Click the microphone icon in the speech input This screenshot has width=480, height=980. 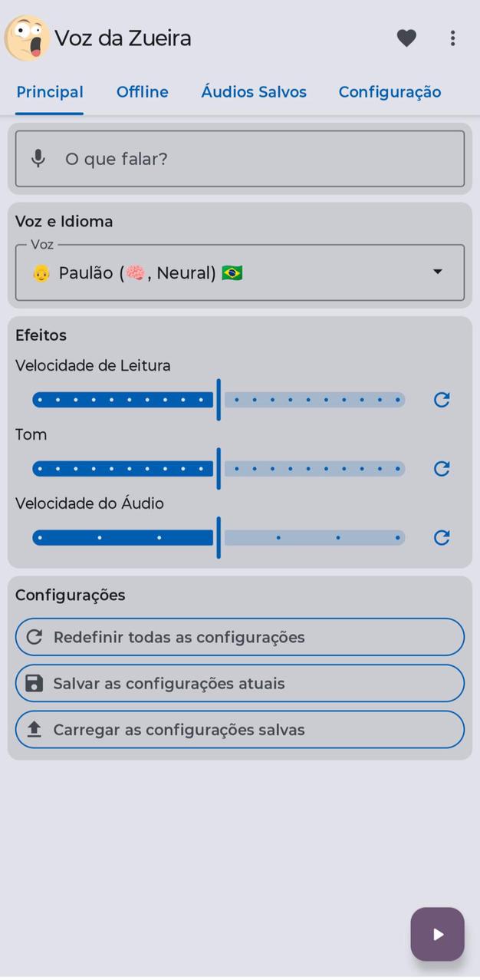[38, 159]
